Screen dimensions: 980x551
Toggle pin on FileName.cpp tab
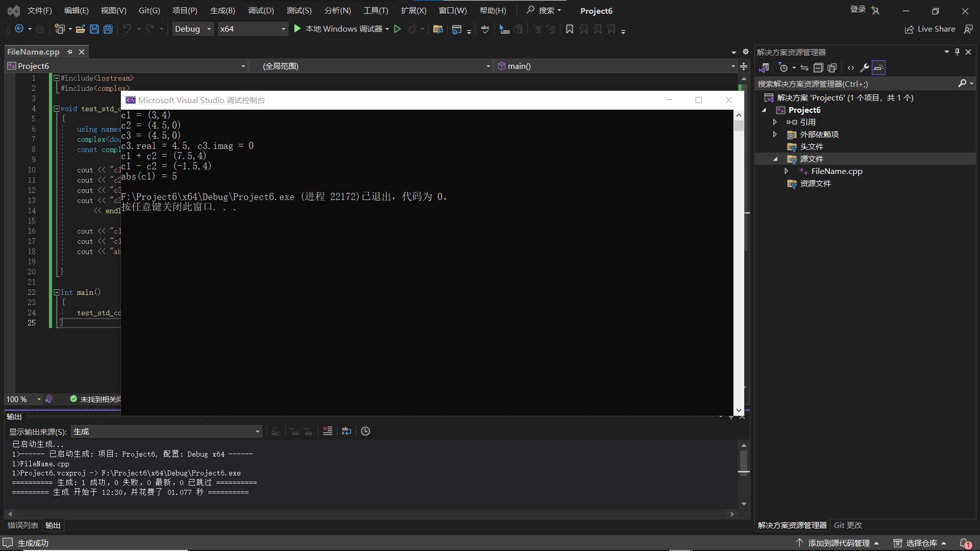[69, 52]
